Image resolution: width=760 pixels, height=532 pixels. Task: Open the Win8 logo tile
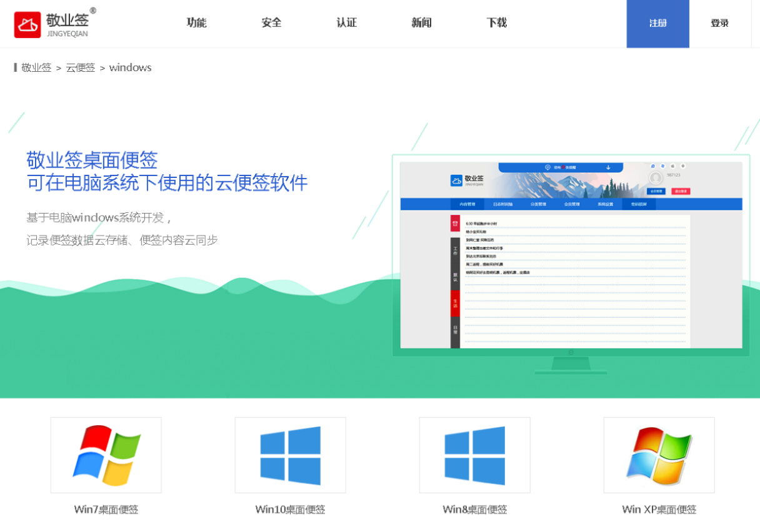coord(474,455)
